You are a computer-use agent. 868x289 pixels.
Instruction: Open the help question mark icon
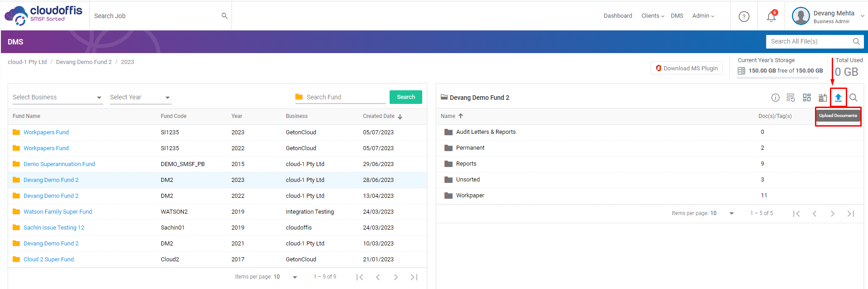(x=744, y=16)
